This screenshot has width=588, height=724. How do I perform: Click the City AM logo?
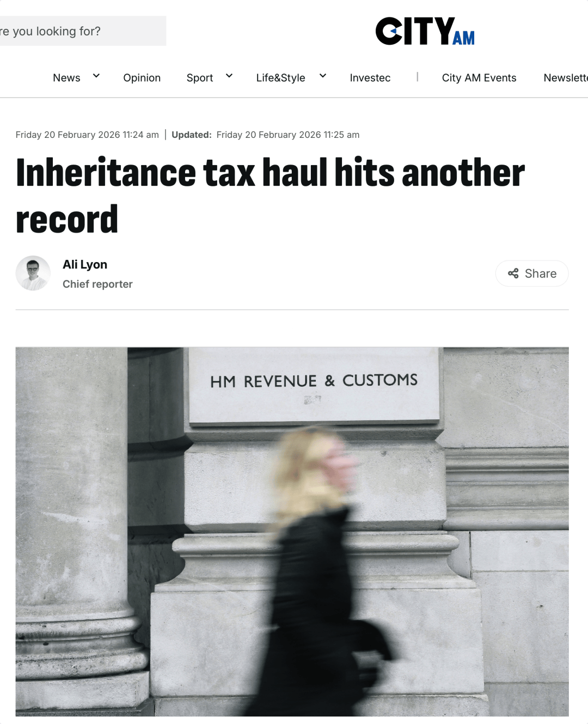point(425,31)
